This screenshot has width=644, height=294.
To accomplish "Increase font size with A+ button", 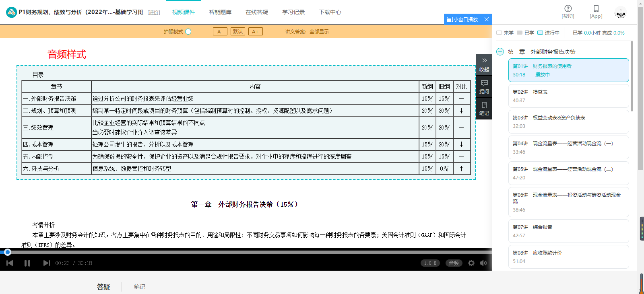I will (255, 31).
